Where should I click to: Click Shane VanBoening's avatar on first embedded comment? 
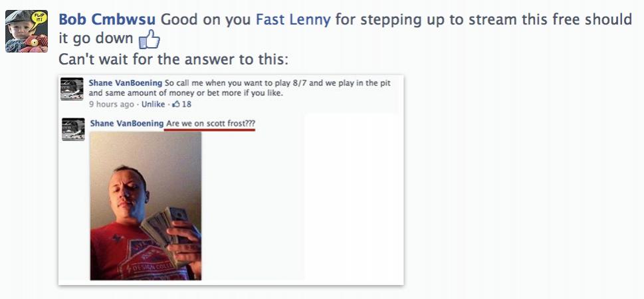[72, 88]
